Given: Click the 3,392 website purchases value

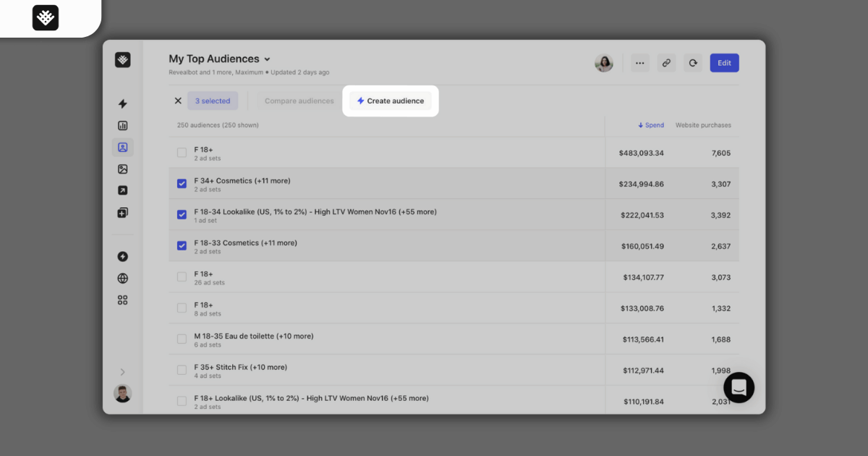Looking at the screenshot, I should tap(720, 216).
